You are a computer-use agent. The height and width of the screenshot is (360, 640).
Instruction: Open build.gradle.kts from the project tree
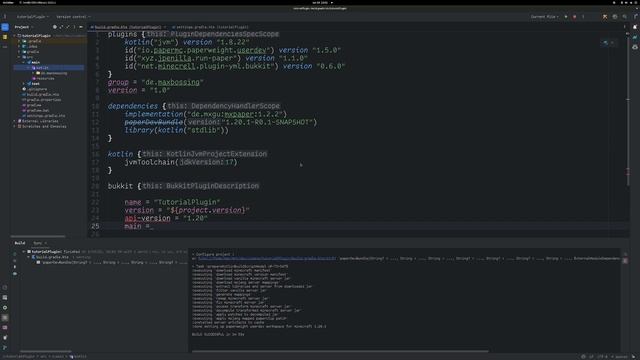(42, 94)
